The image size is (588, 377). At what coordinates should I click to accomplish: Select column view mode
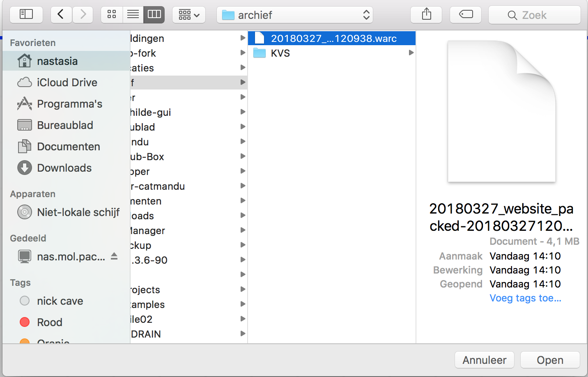[154, 15]
